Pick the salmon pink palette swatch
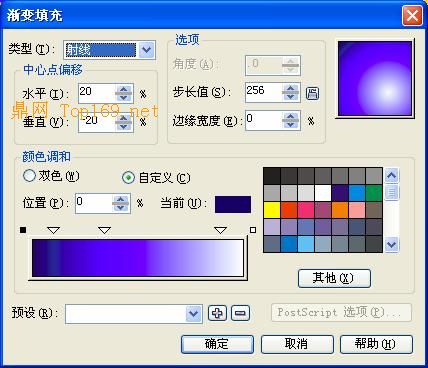The height and width of the screenshot is (368, 428). pos(357,210)
